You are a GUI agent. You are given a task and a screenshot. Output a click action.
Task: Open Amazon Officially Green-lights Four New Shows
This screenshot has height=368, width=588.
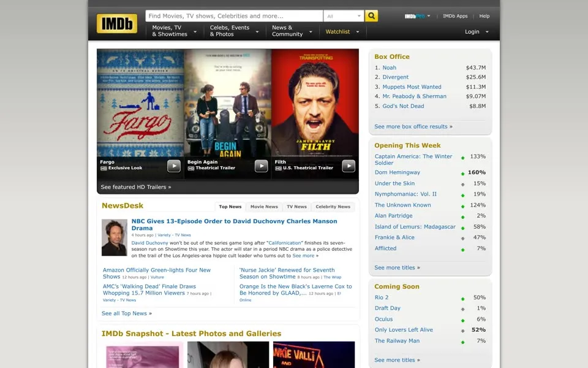[x=157, y=274]
